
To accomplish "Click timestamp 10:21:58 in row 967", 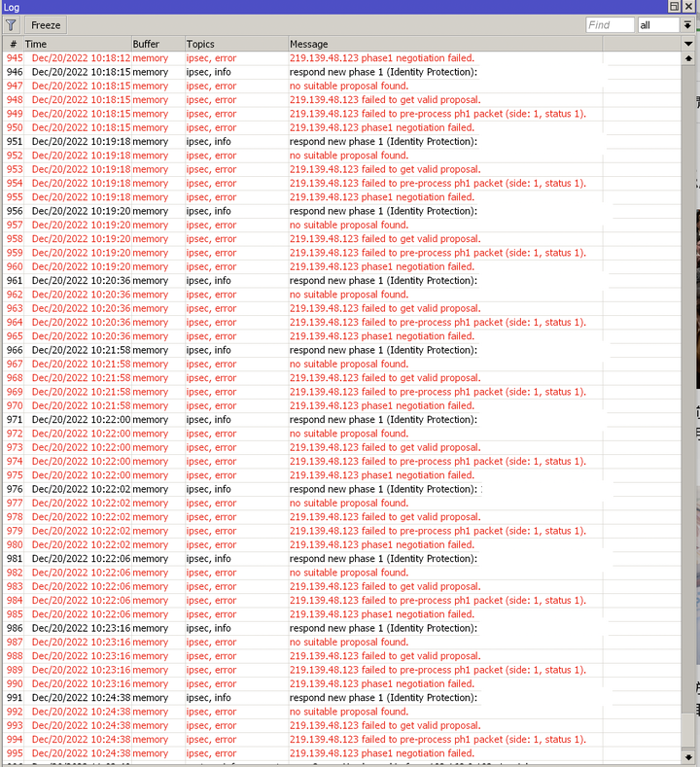I will point(111,364).
